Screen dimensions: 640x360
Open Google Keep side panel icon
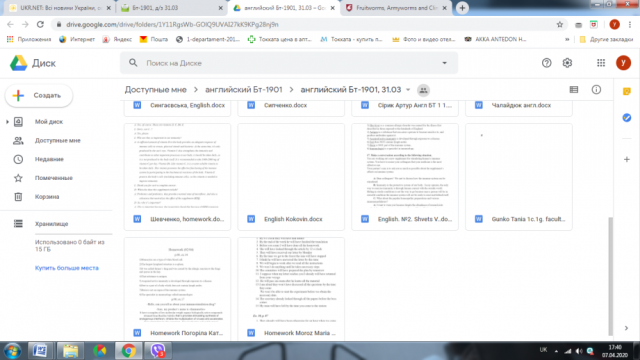tap(627, 91)
